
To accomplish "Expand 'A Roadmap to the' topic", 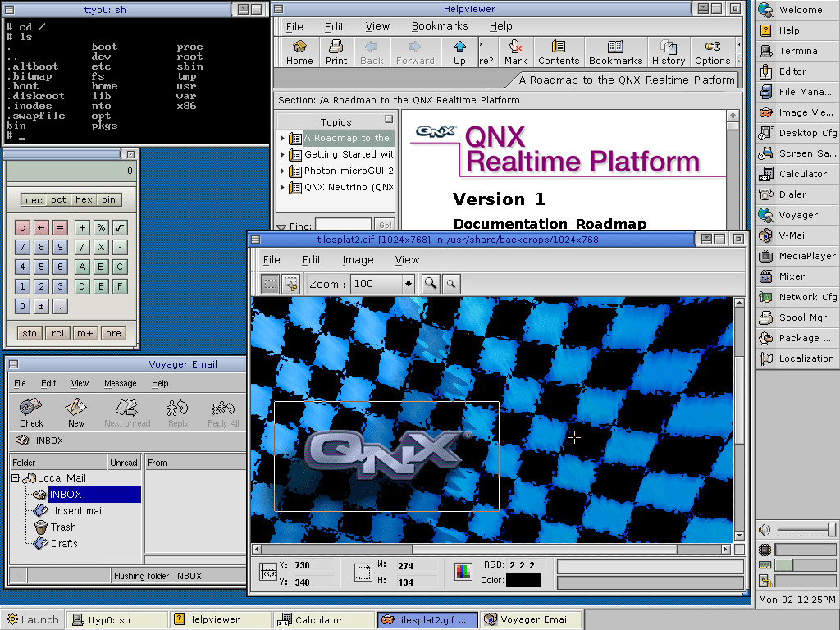I will tap(282, 138).
